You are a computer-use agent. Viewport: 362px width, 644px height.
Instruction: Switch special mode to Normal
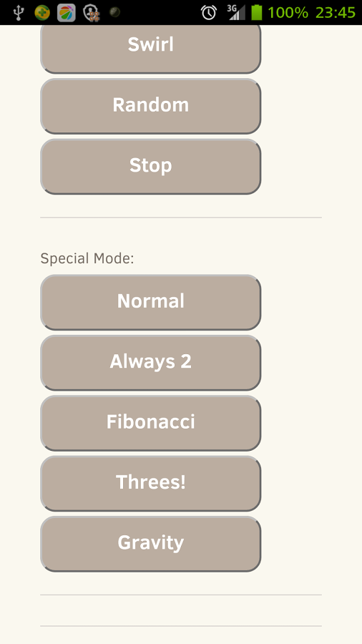tap(151, 302)
